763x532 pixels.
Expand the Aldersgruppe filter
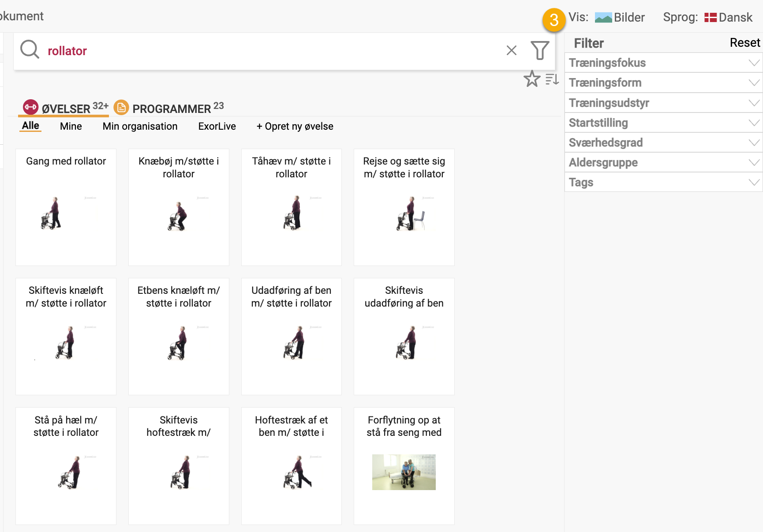pyautogui.click(x=663, y=162)
